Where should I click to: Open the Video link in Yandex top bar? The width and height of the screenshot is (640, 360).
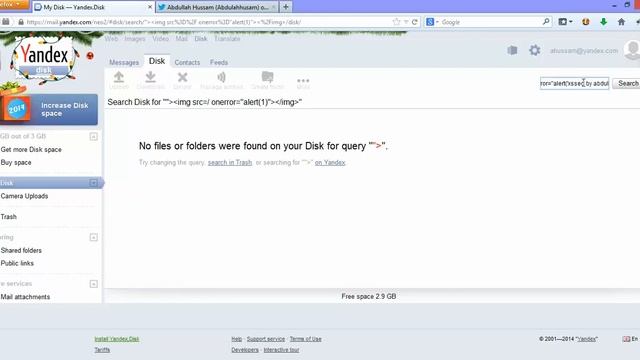click(160, 39)
